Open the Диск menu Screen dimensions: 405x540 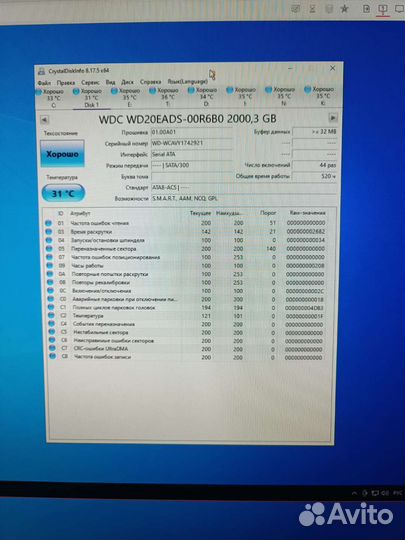click(127, 82)
